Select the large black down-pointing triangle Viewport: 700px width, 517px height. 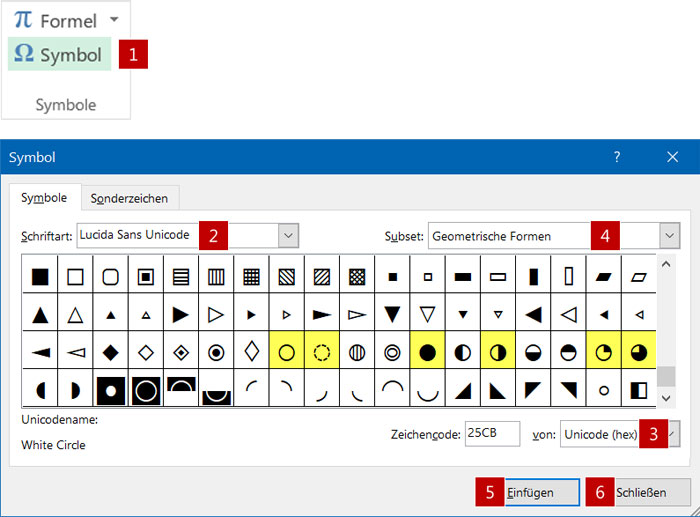click(392, 315)
